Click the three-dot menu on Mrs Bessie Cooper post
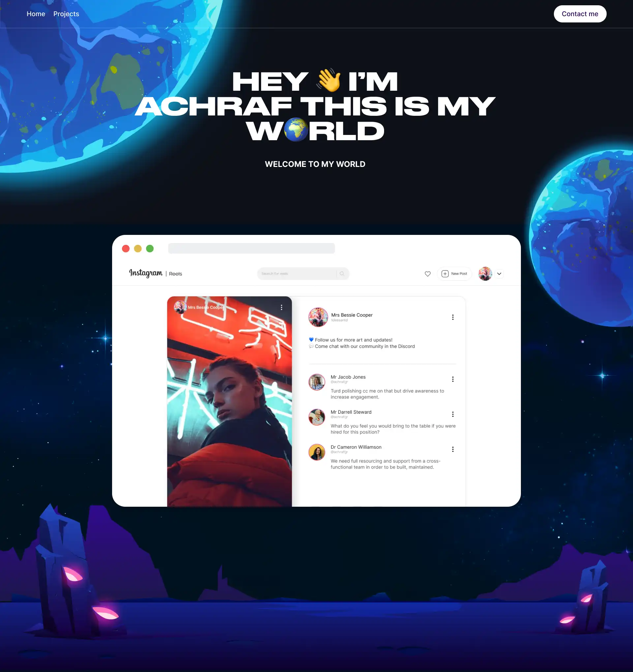This screenshot has height=672, width=633. 453,317
